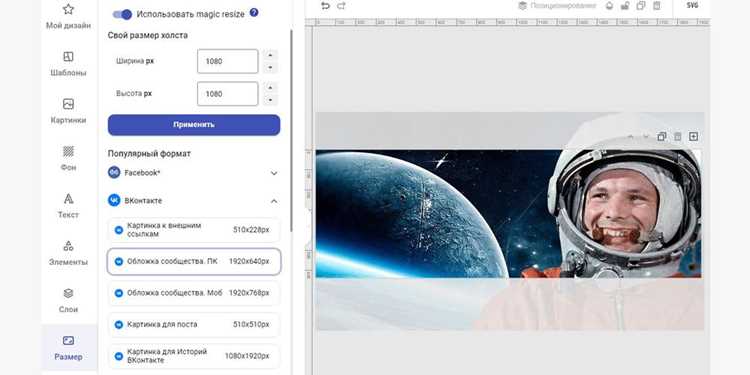
Task: Add new page plus icon above canvas
Action: [693, 137]
